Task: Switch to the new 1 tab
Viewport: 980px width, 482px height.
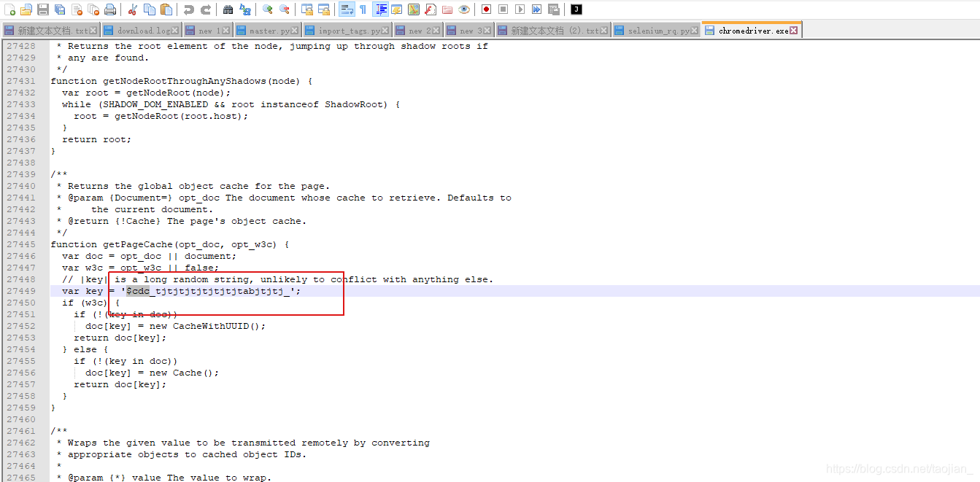Action: [207, 31]
